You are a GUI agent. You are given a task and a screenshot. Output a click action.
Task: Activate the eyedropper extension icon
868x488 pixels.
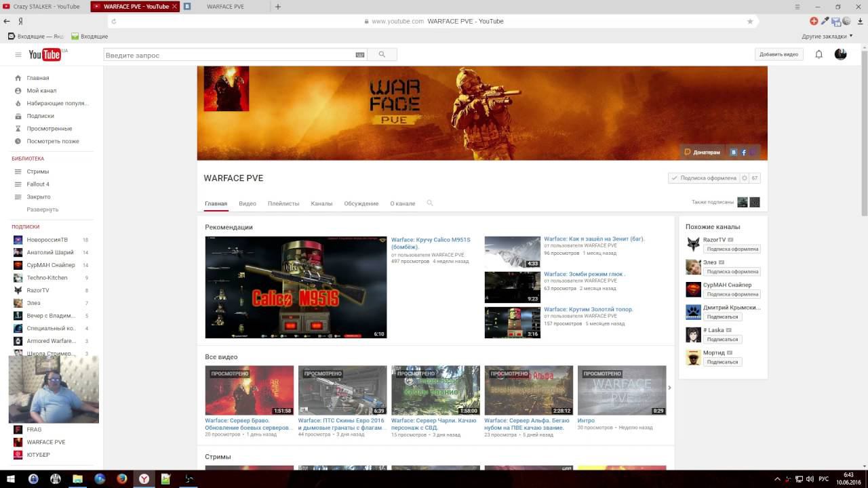click(825, 21)
